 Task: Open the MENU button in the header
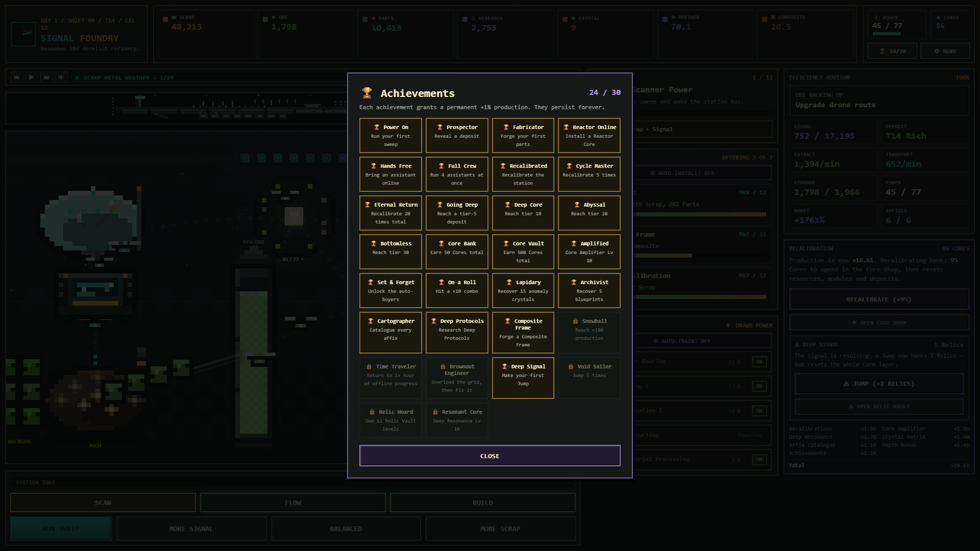tap(945, 51)
